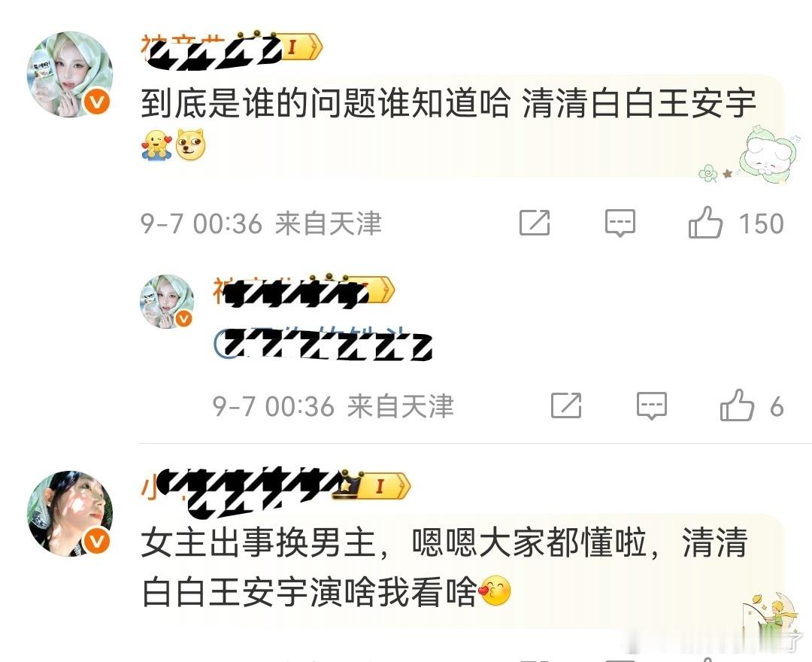Like the first comment with 150 likes
The width and height of the screenshot is (812, 662).
coord(704,223)
